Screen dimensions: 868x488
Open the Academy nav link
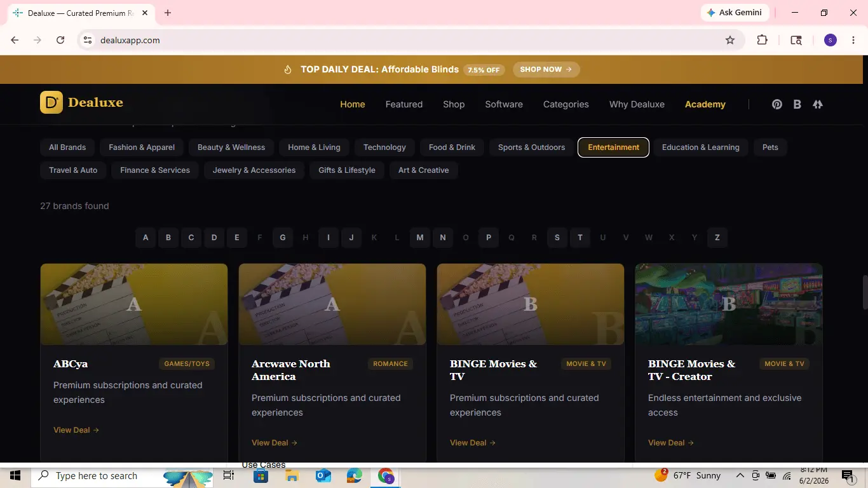click(x=705, y=104)
